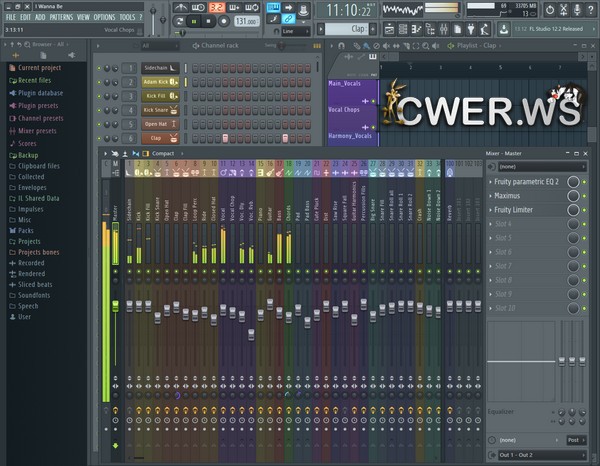Adjust the Master track volume fader
600x466 pixels.
pyautogui.click(x=115, y=305)
